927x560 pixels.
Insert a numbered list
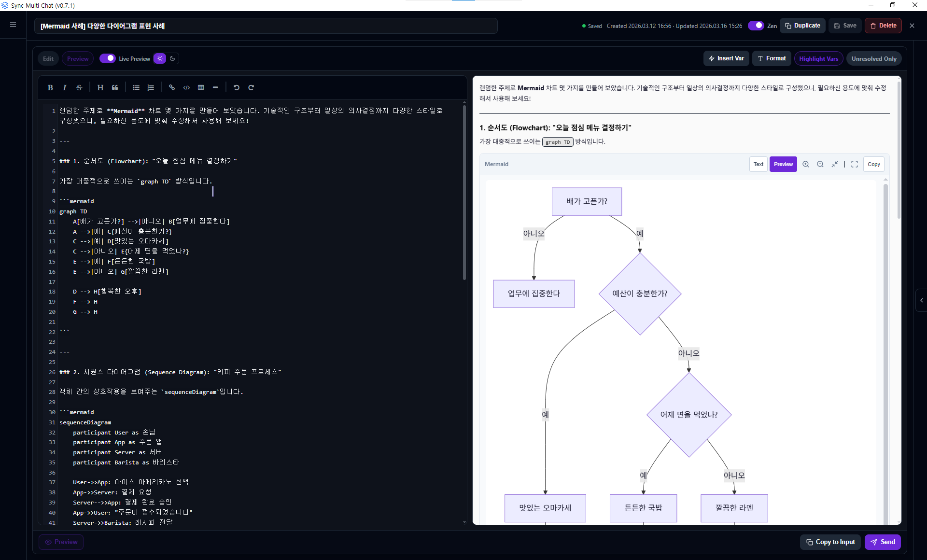pos(151,87)
